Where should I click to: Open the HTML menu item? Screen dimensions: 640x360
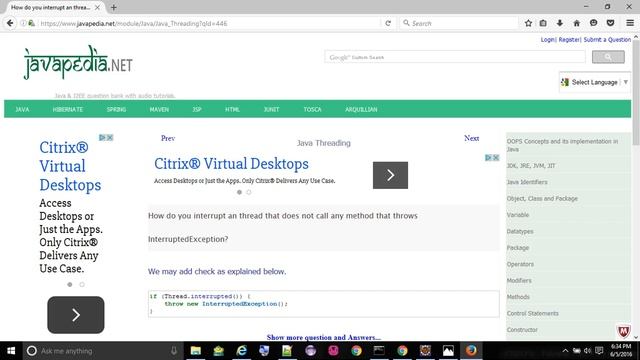coord(232,109)
